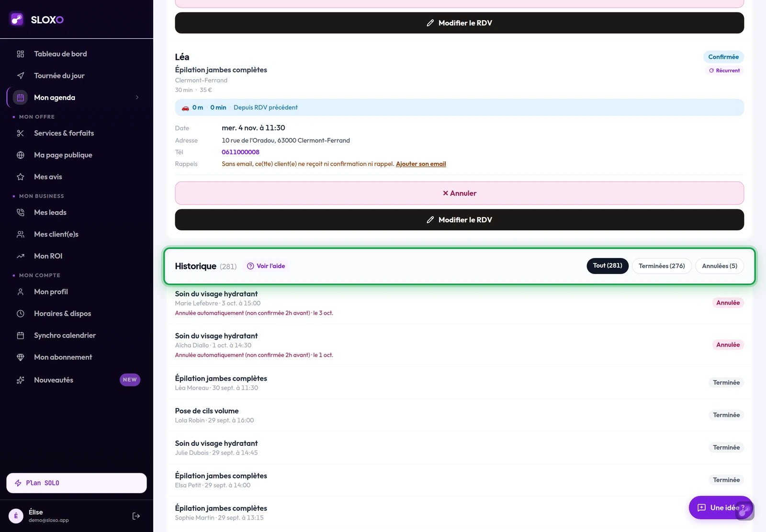This screenshot has height=532, width=766.
Task: Call phone number 0611000008
Action: pyautogui.click(x=240, y=152)
